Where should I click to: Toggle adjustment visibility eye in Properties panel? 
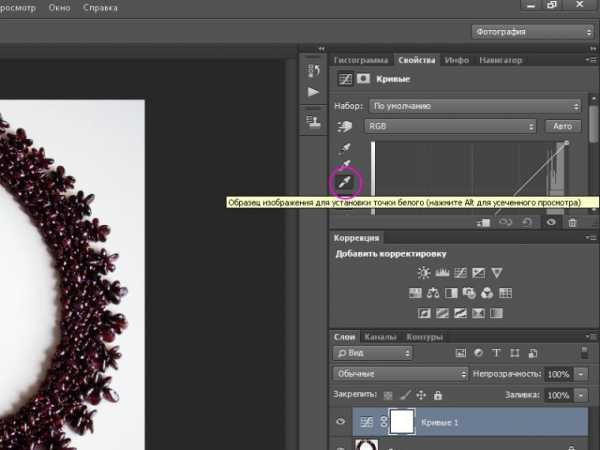point(551,222)
